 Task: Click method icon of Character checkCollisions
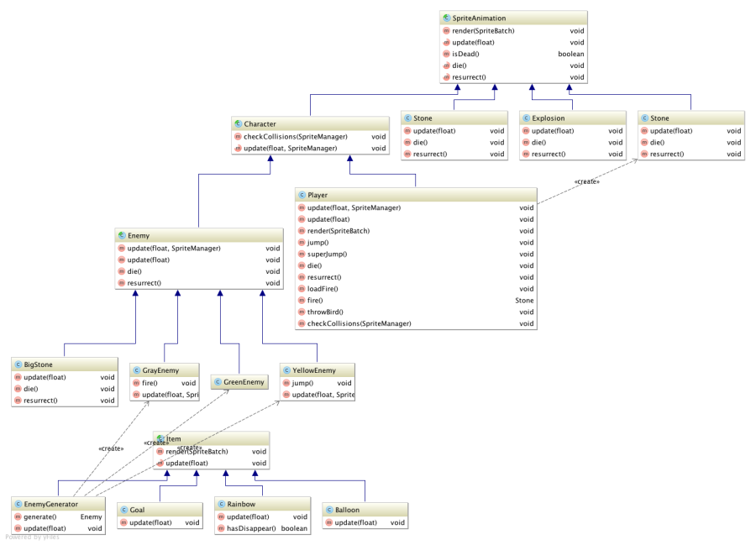(x=239, y=137)
